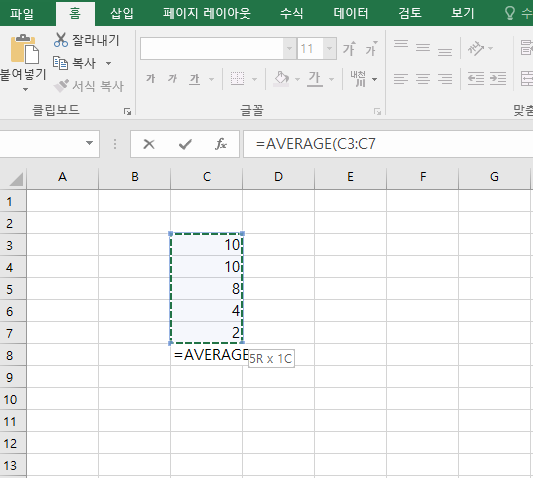
Task: Center text horizontally
Action: [423, 79]
